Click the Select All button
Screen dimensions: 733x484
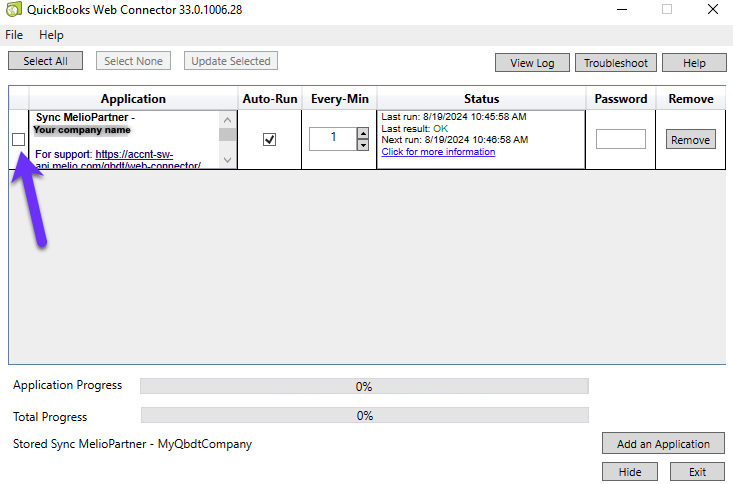(x=45, y=61)
